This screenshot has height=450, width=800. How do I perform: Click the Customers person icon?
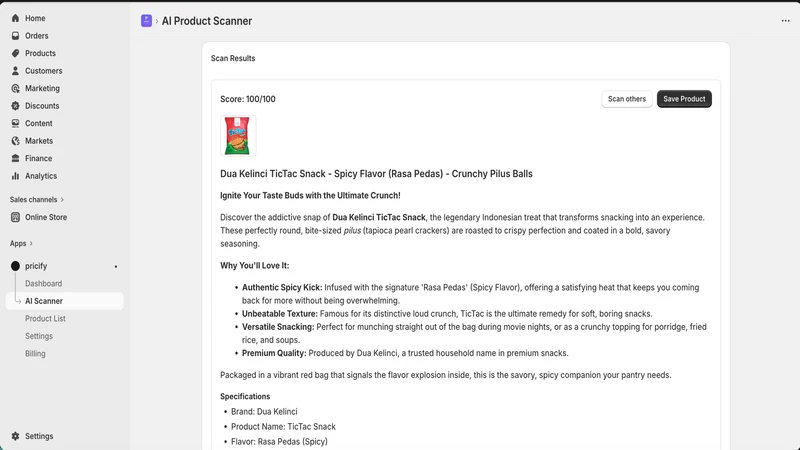point(15,71)
